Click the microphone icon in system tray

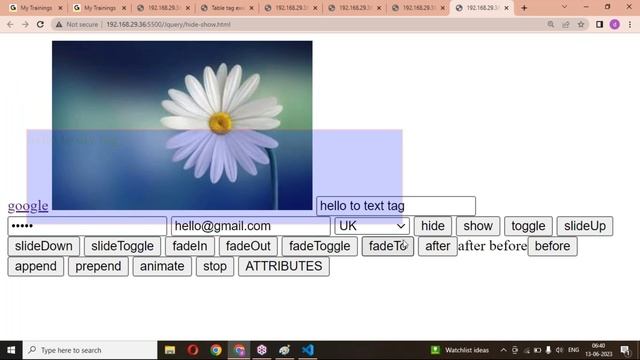click(548, 350)
